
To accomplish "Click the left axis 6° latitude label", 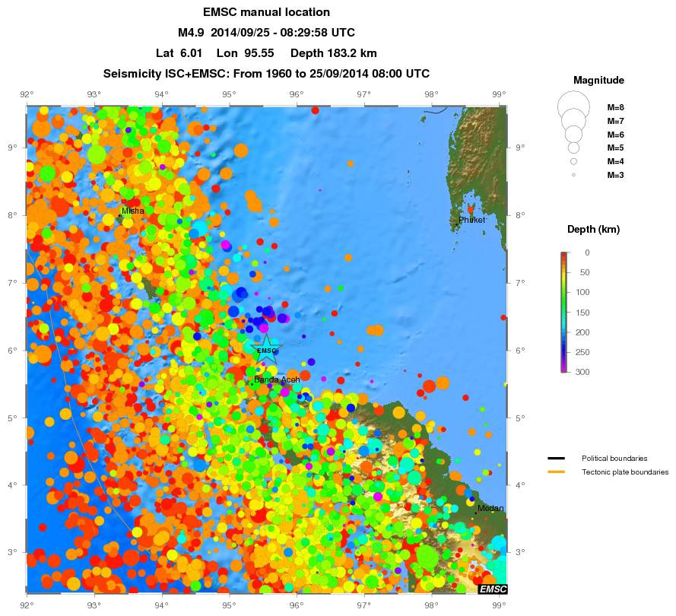I will point(12,351).
